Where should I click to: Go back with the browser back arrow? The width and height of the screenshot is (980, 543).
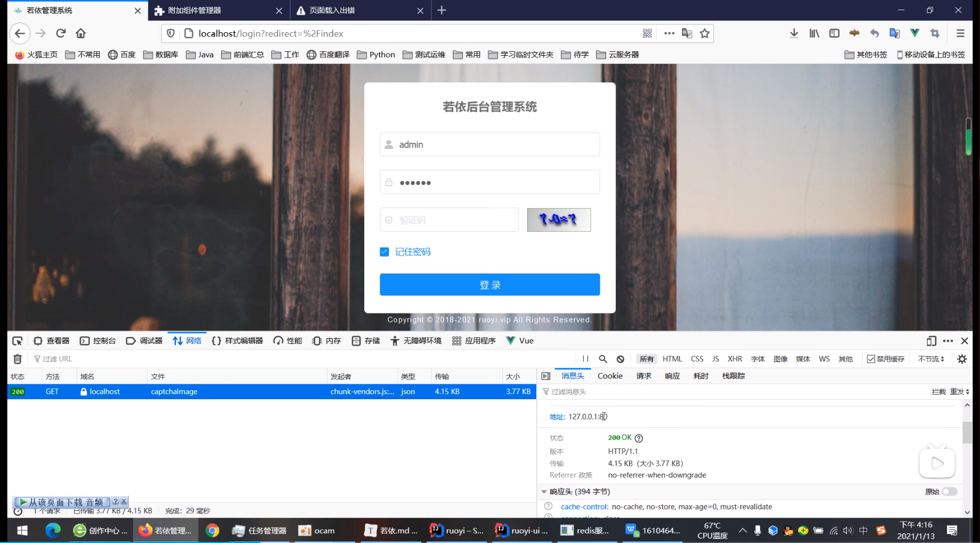(x=20, y=33)
